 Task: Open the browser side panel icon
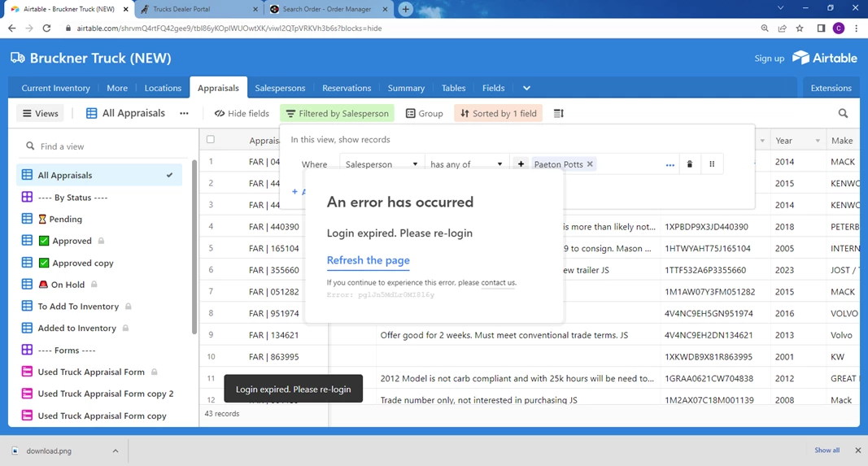[821, 28]
